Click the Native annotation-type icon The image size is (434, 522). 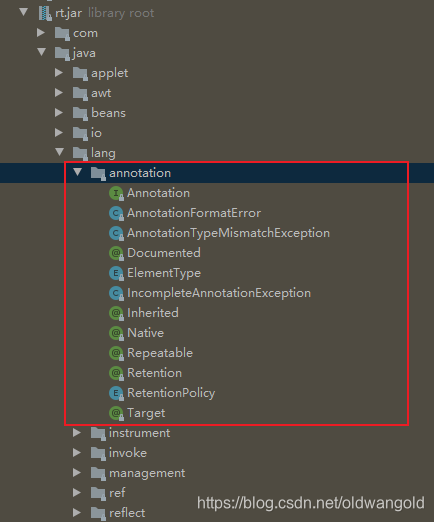[x=116, y=333]
